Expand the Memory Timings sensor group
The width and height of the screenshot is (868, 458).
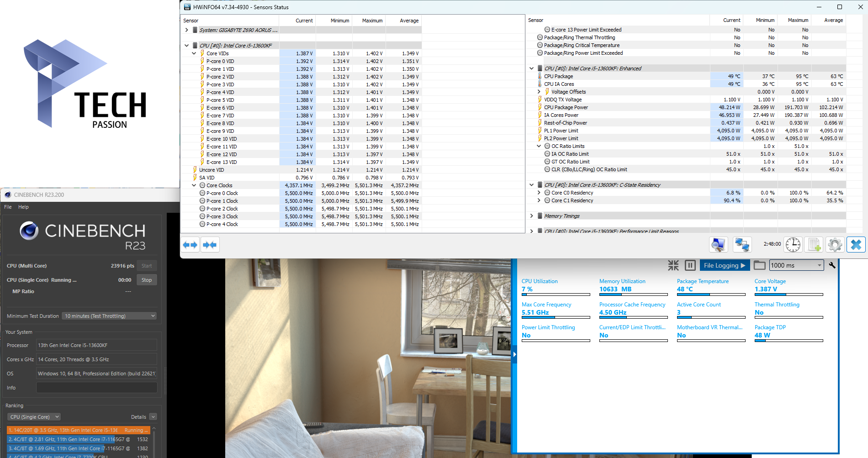[531, 216]
